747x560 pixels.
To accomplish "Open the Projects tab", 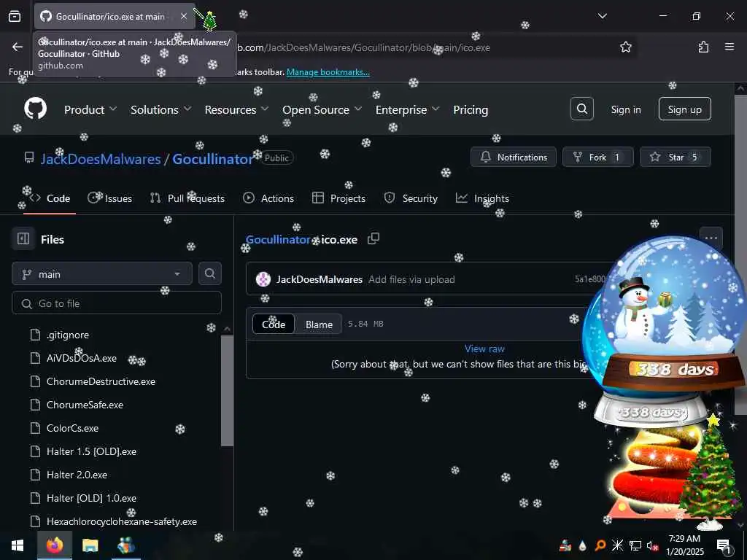I will click(x=338, y=198).
